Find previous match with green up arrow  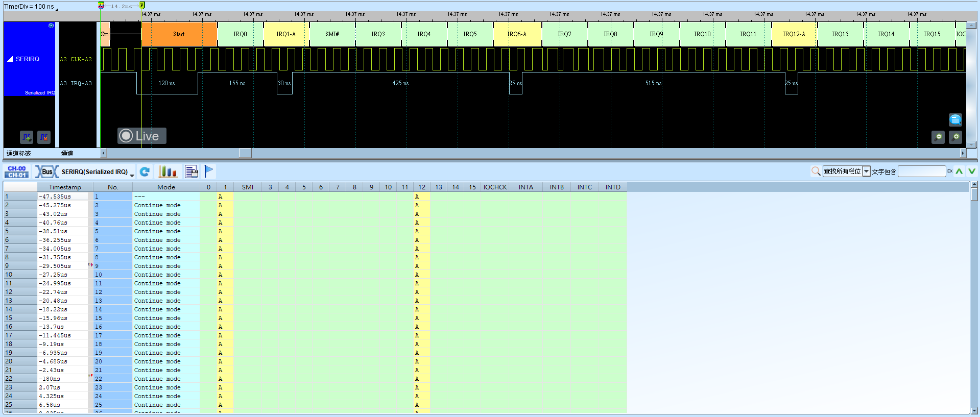[959, 171]
